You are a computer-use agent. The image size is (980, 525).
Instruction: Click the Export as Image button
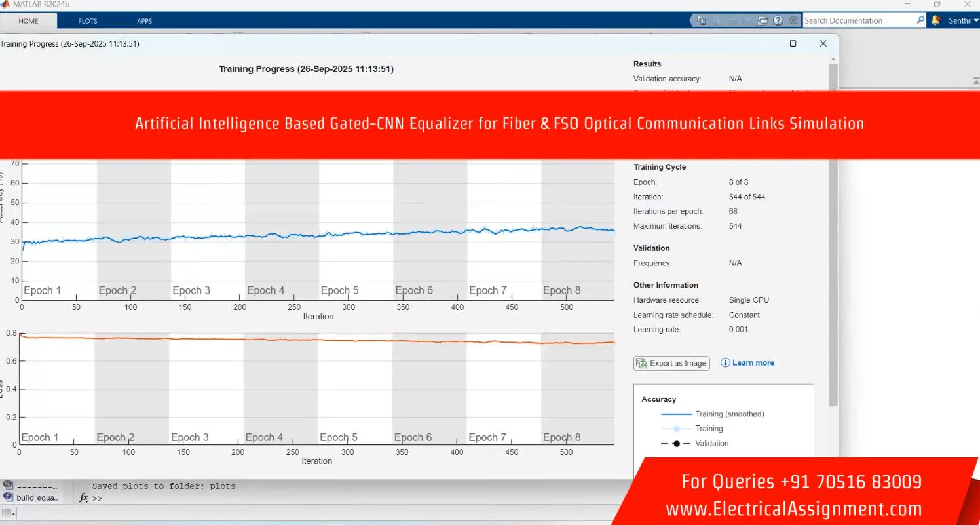coord(671,363)
